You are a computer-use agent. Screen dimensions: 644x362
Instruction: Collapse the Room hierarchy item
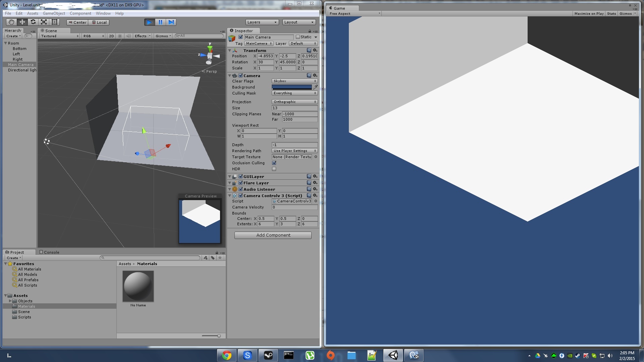(x=6, y=43)
